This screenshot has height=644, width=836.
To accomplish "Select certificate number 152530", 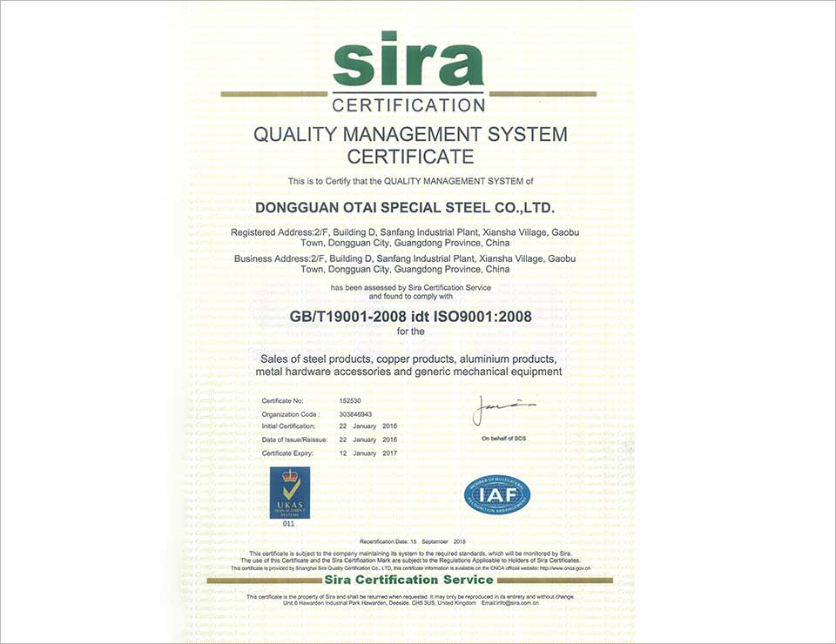I will click(350, 400).
